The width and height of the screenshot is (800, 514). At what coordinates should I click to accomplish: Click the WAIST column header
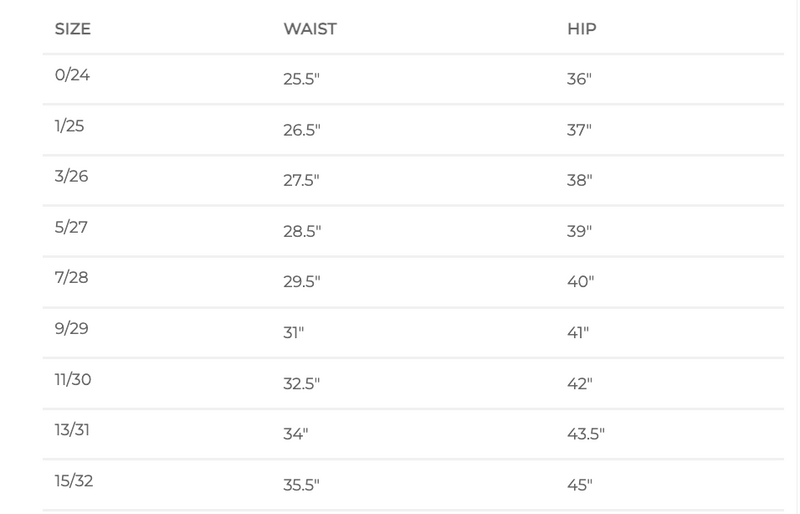click(x=309, y=29)
